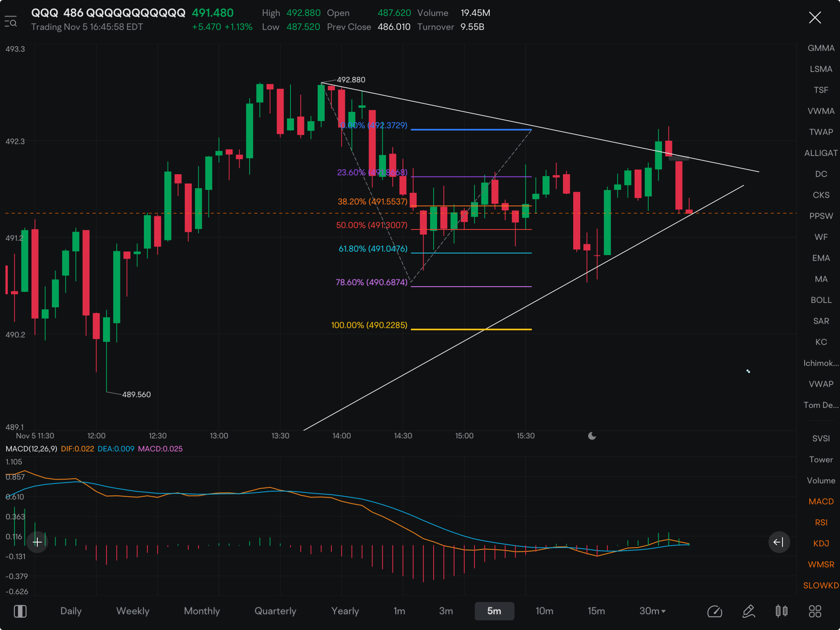This screenshot has width=840, height=630.
Task: Enable the Tom De... indicator
Action: click(x=821, y=405)
